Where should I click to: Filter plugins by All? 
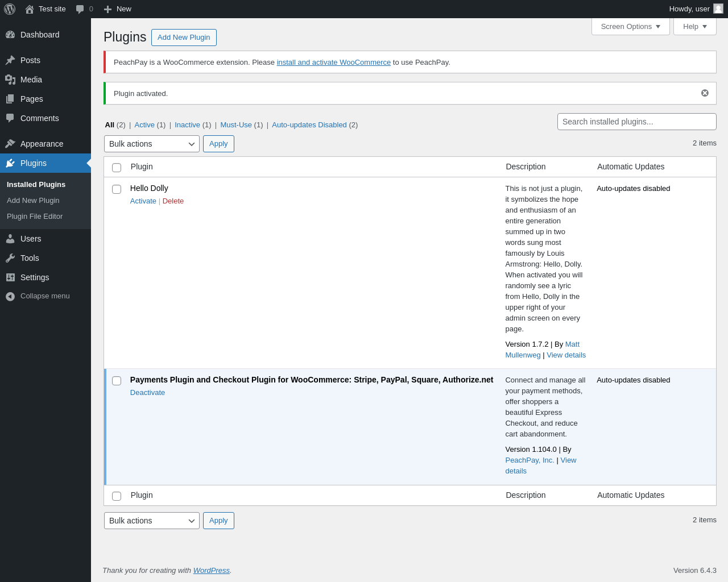pyautogui.click(x=110, y=125)
